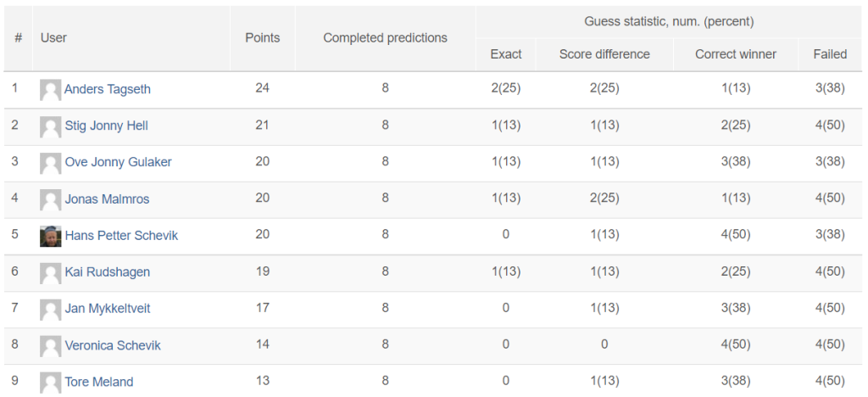Open Kai Rudshagen's profile link
This screenshot has width=868, height=397.
click(108, 271)
